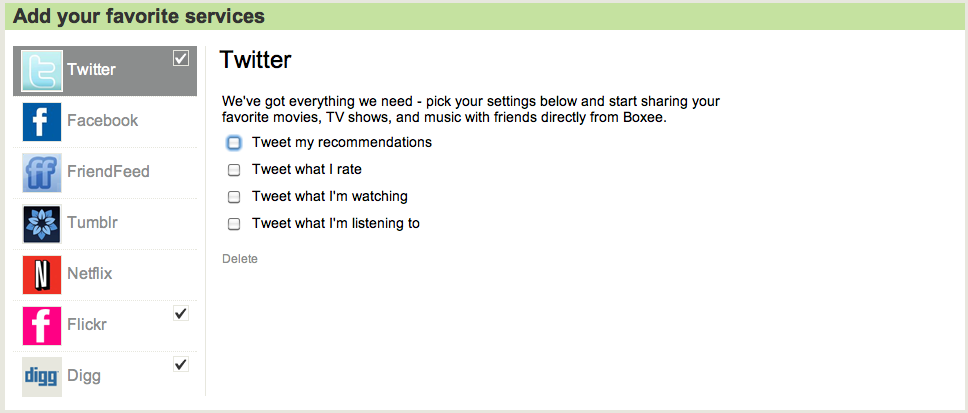Click the Facebook logo icon
The image size is (968, 413).
tap(42, 121)
